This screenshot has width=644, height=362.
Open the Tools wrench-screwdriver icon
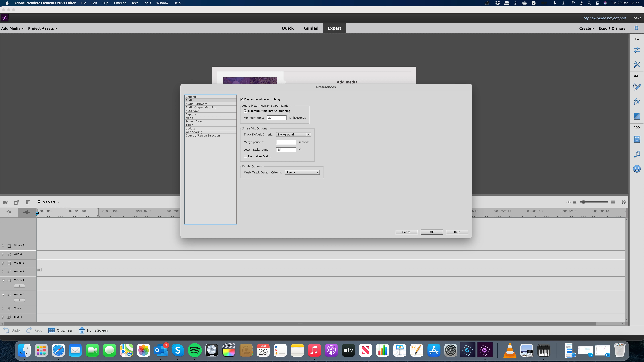tap(636, 64)
